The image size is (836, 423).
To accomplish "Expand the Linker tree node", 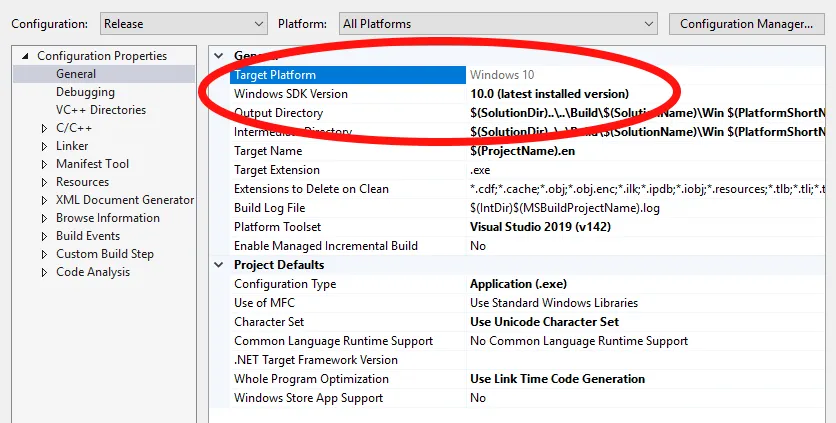I will [x=44, y=146].
